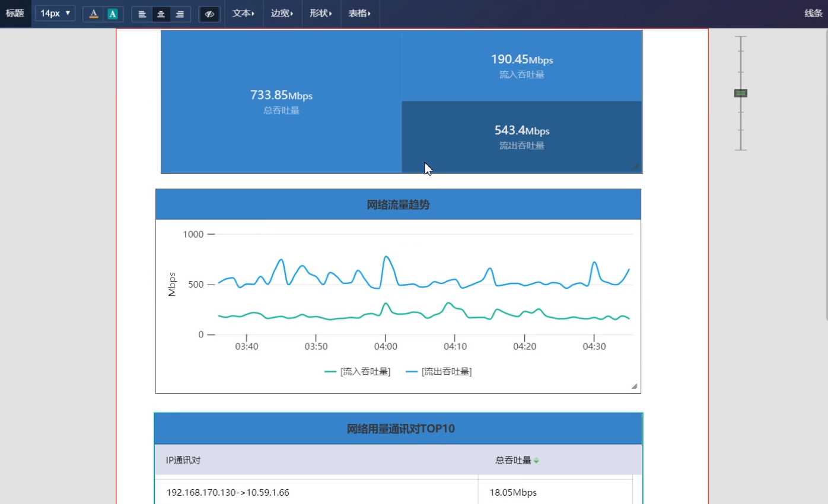Select the 543.4Mbps outflow throughput cell
The width and height of the screenshot is (828, 504).
coord(522,137)
